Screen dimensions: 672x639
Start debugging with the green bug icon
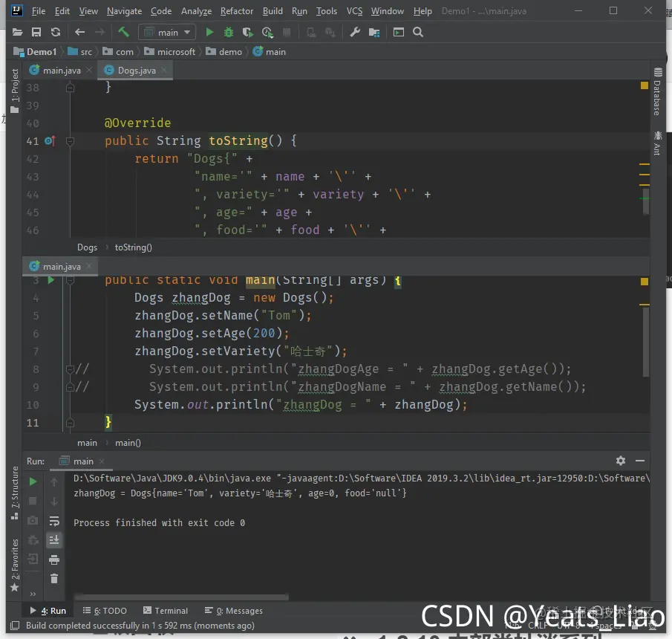pos(229,32)
